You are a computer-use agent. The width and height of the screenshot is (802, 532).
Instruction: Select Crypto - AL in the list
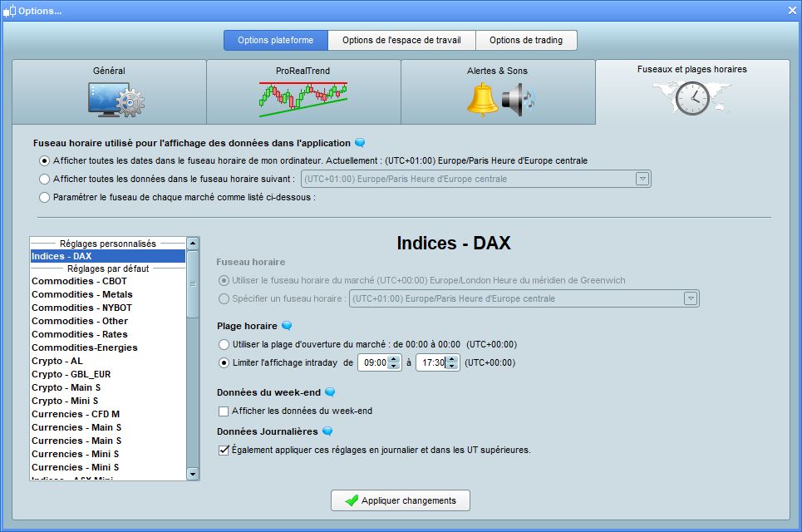click(107, 361)
